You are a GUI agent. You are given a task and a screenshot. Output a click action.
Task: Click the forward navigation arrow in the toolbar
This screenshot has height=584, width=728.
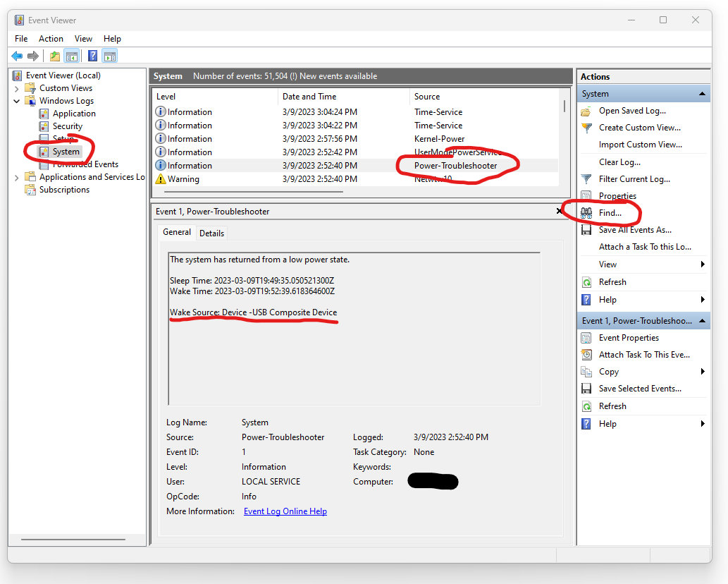pyautogui.click(x=32, y=56)
